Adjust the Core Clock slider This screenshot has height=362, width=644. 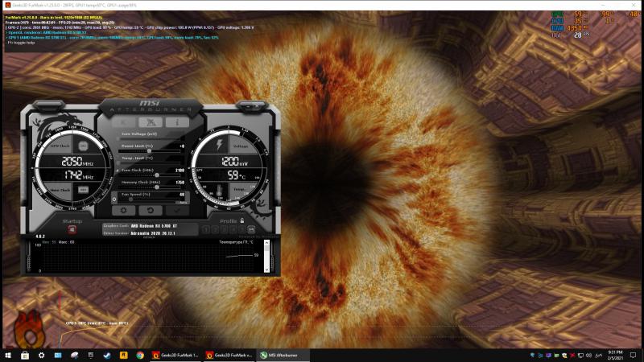(x=156, y=175)
